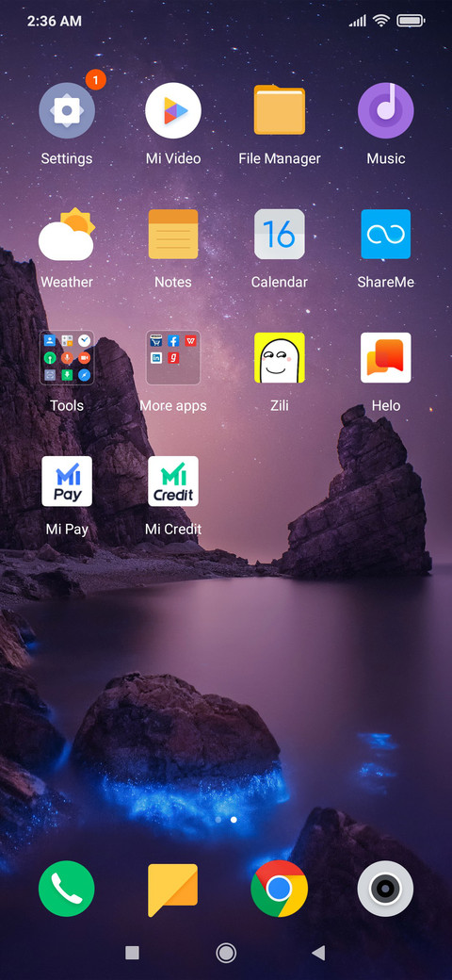
Task: Open the Zili app
Action: (x=279, y=357)
